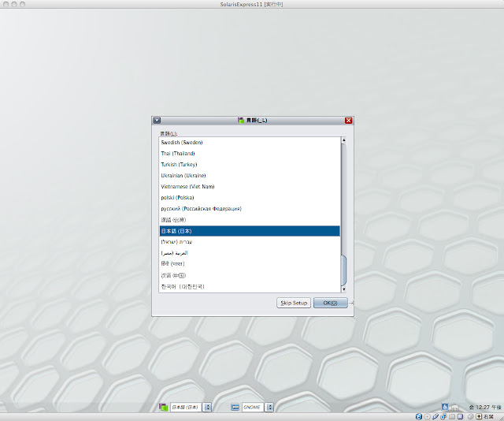Select Turkish (Turkey) in the list
Image resolution: width=504 pixels, height=421 pixels.
coord(250,165)
